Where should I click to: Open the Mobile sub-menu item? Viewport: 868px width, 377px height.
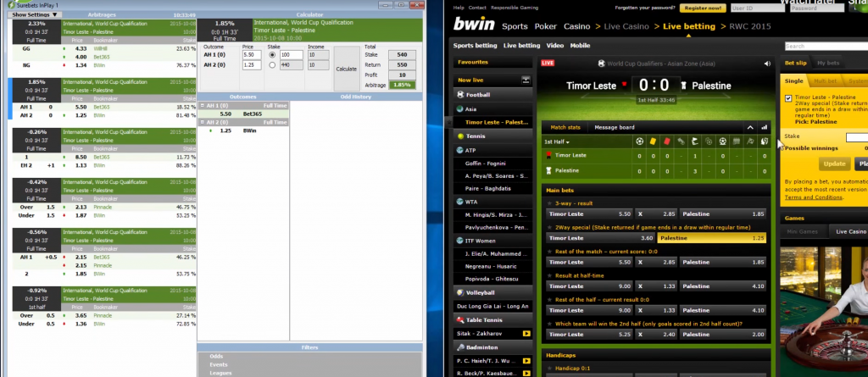(580, 46)
